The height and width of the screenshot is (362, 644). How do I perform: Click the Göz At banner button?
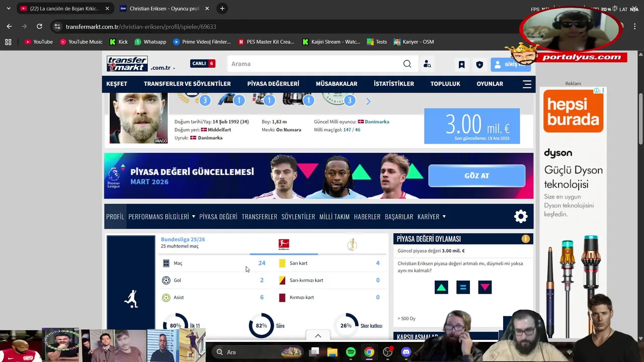(x=476, y=176)
